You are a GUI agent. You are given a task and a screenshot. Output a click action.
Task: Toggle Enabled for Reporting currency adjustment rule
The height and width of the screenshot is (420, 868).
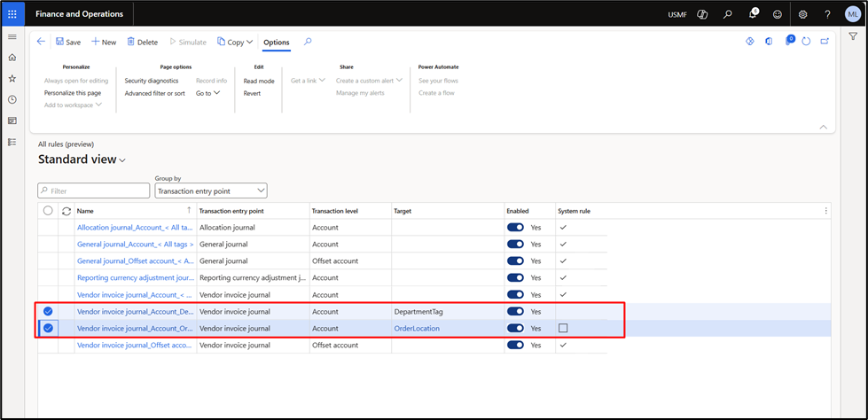click(515, 278)
